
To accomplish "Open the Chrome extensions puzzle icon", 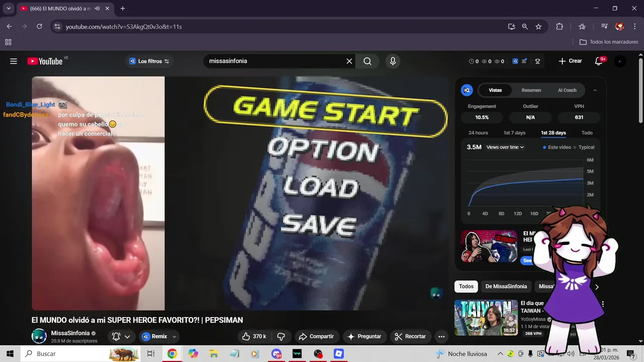I will (x=559, y=27).
